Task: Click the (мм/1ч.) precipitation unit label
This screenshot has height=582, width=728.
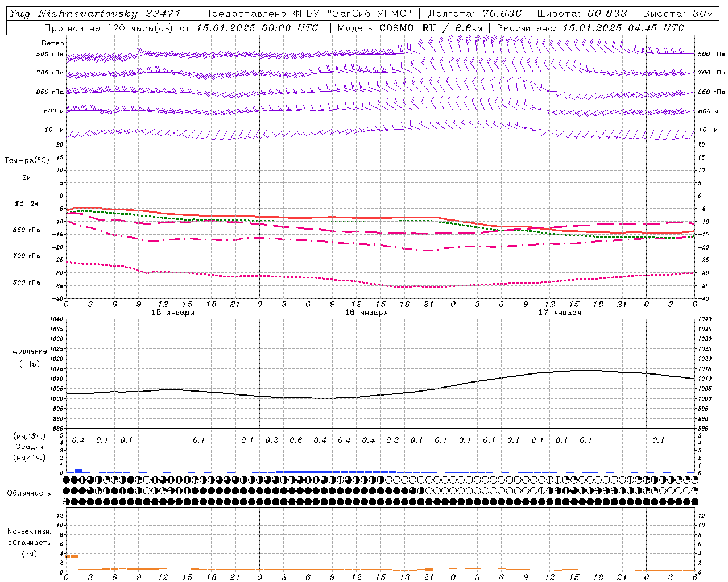Action: coord(30,458)
